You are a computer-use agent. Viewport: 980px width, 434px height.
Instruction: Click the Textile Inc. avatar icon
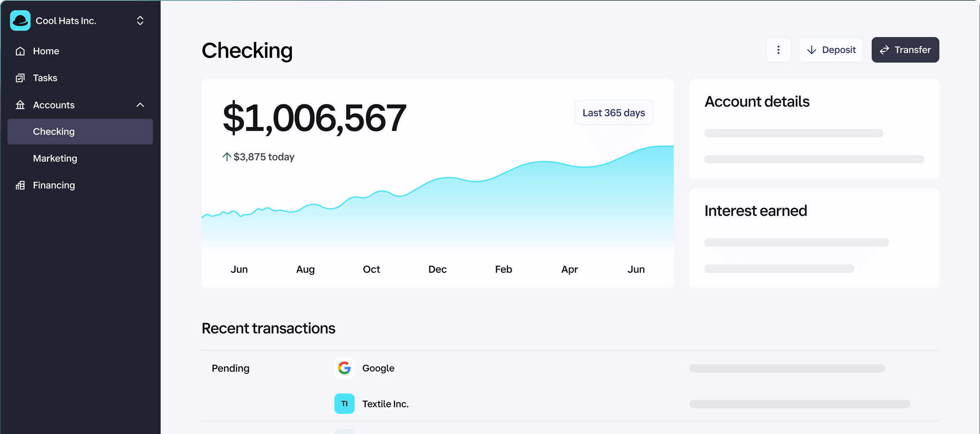344,403
